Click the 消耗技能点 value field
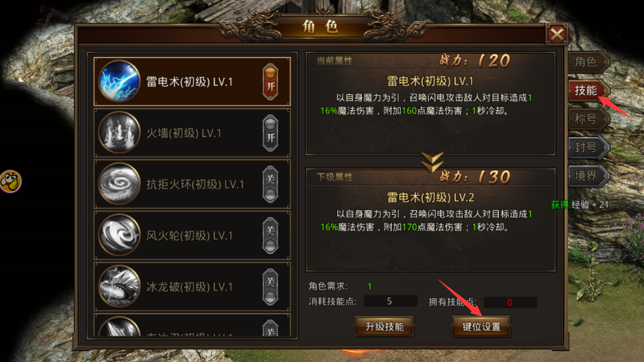The width and height of the screenshot is (644, 362). [390, 301]
